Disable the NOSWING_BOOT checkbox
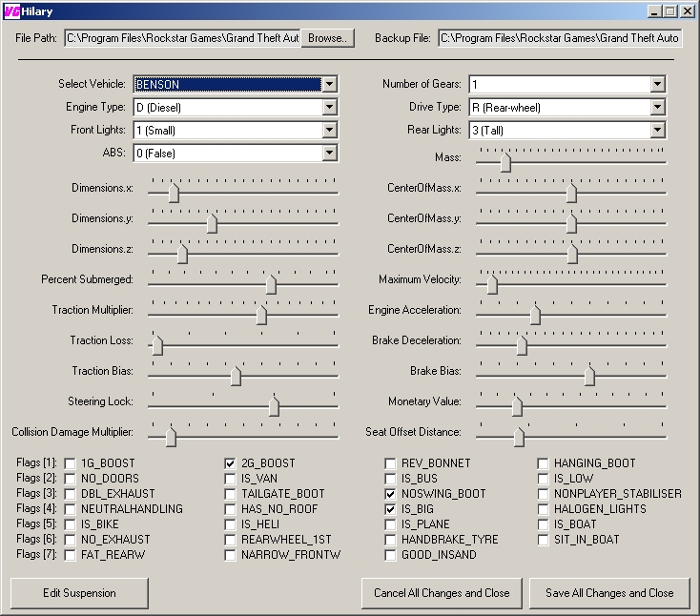This screenshot has height=616, width=700. click(390, 494)
